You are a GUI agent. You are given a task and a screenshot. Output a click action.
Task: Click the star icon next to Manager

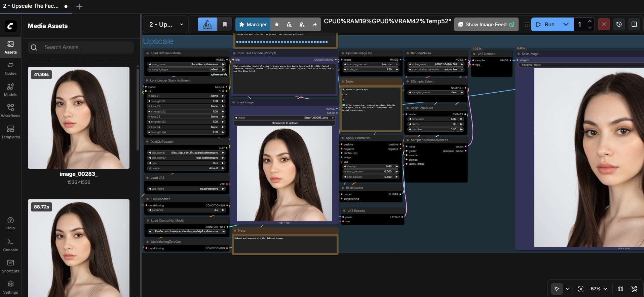277,25
